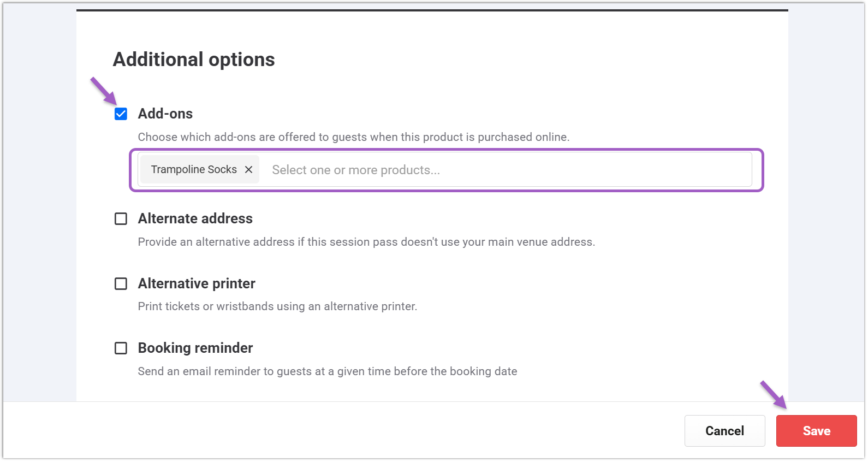Remove the Trampoline Socks add-on tag
The image size is (868, 462).
pyautogui.click(x=248, y=170)
